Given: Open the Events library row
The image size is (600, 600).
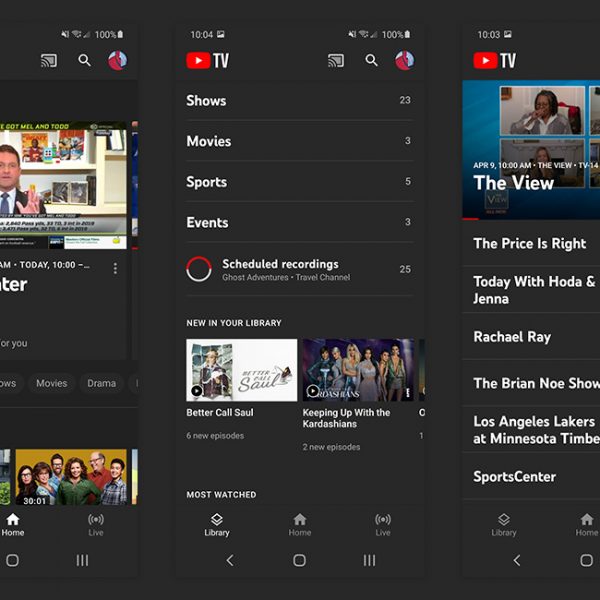Looking at the screenshot, I should point(299,223).
